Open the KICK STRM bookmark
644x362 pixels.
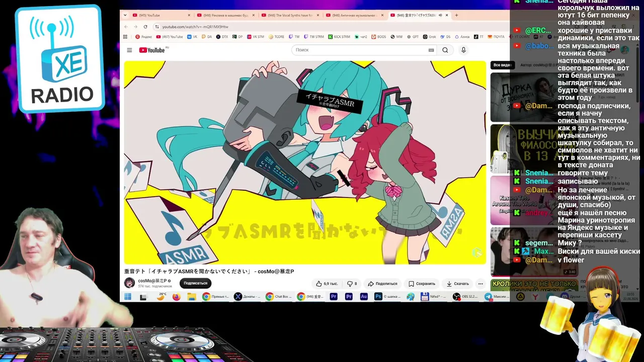pos(339,37)
